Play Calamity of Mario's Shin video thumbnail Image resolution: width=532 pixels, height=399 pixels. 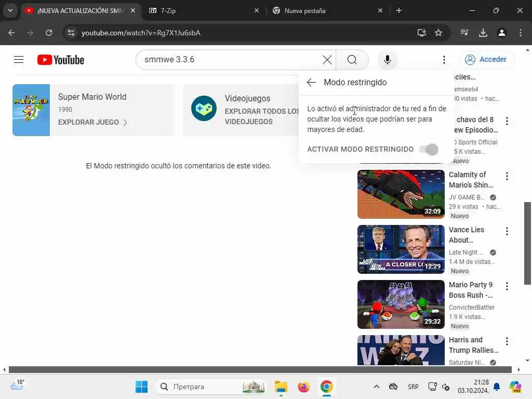(x=401, y=194)
